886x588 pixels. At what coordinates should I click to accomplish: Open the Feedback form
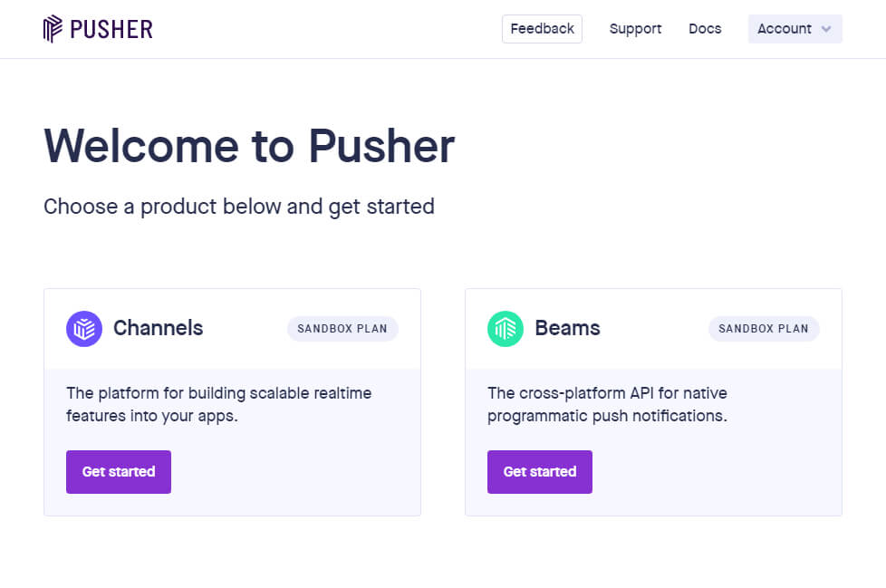pyautogui.click(x=542, y=29)
